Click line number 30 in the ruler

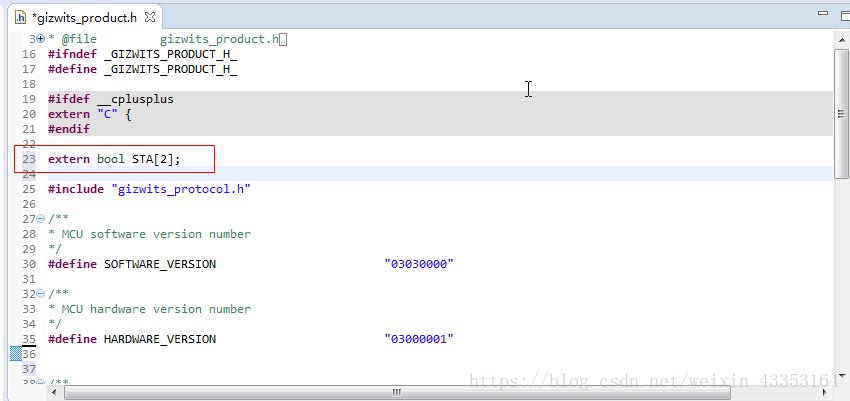click(29, 264)
